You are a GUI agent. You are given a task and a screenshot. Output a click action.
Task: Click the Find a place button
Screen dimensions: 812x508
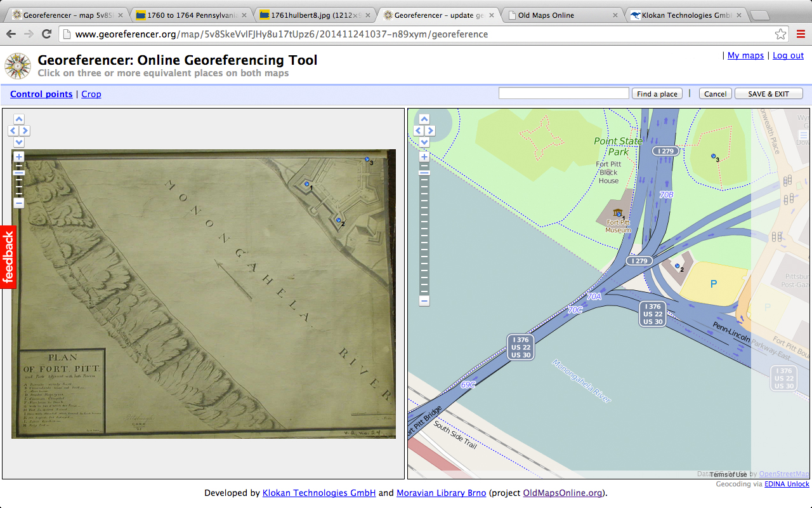657,94
